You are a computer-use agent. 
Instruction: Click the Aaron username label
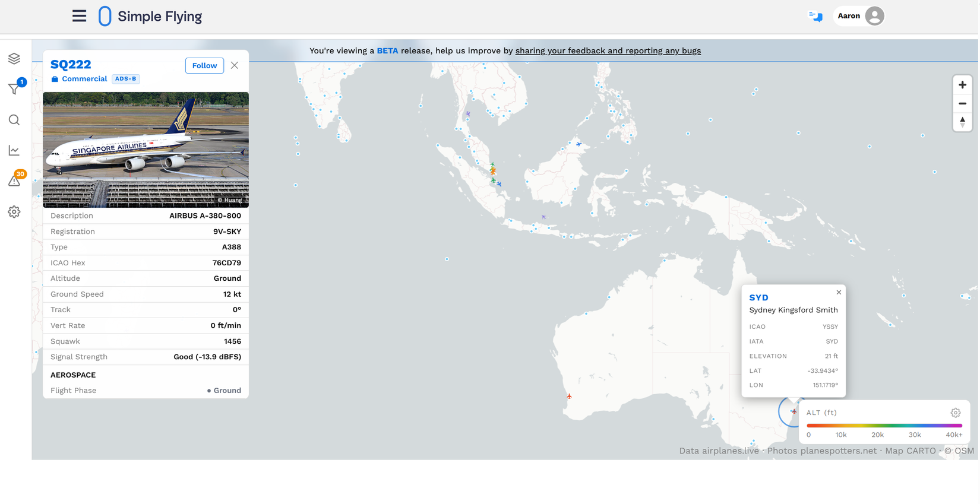click(x=848, y=16)
